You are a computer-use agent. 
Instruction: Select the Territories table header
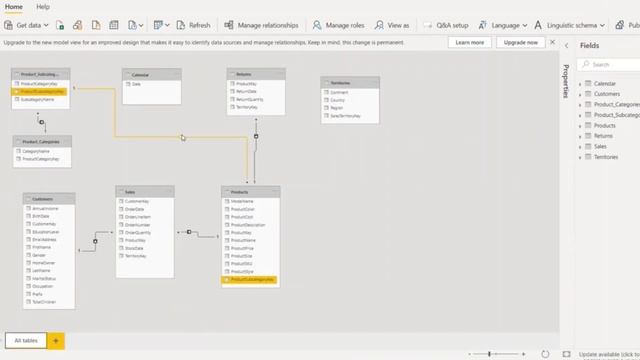(x=350, y=83)
